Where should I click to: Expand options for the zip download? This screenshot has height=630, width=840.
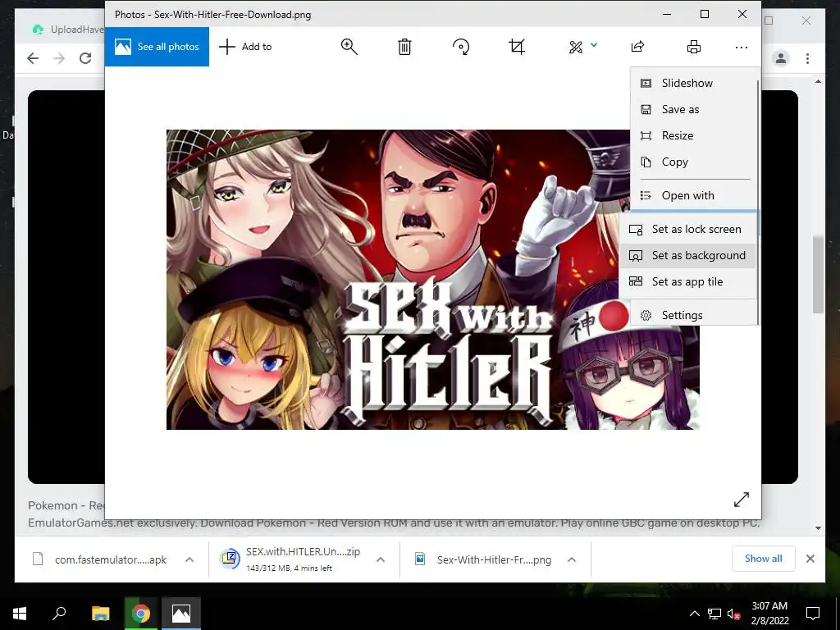tap(381, 559)
